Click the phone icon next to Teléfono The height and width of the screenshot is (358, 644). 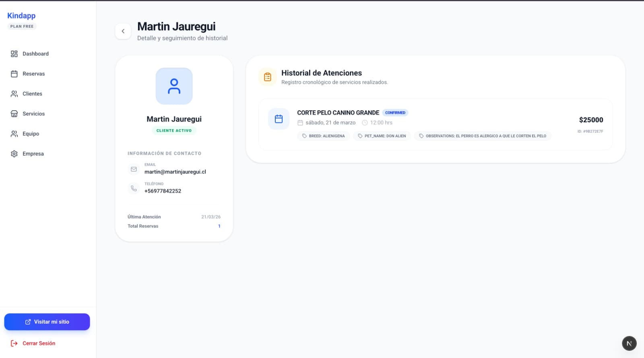134,188
